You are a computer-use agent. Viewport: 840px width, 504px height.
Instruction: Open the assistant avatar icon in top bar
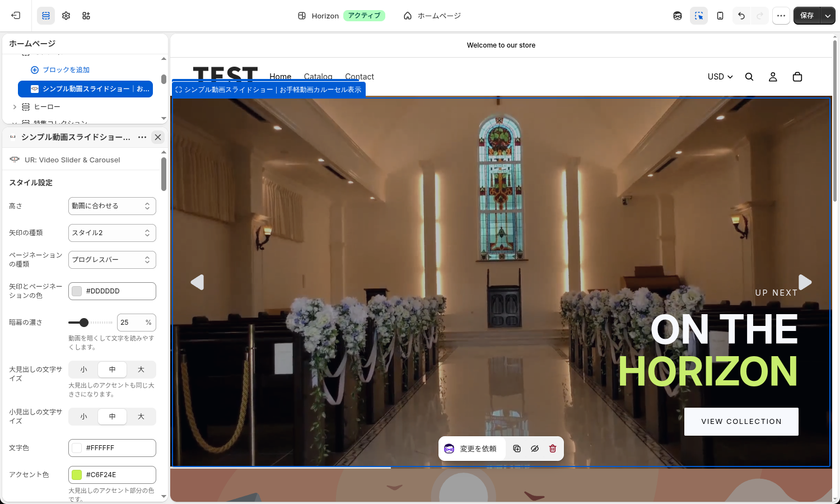(678, 16)
